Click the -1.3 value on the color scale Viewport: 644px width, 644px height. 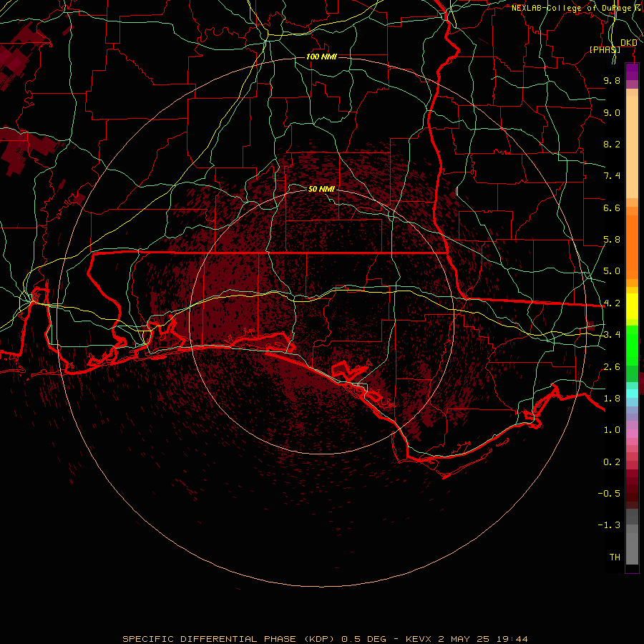click(x=609, y=525)
